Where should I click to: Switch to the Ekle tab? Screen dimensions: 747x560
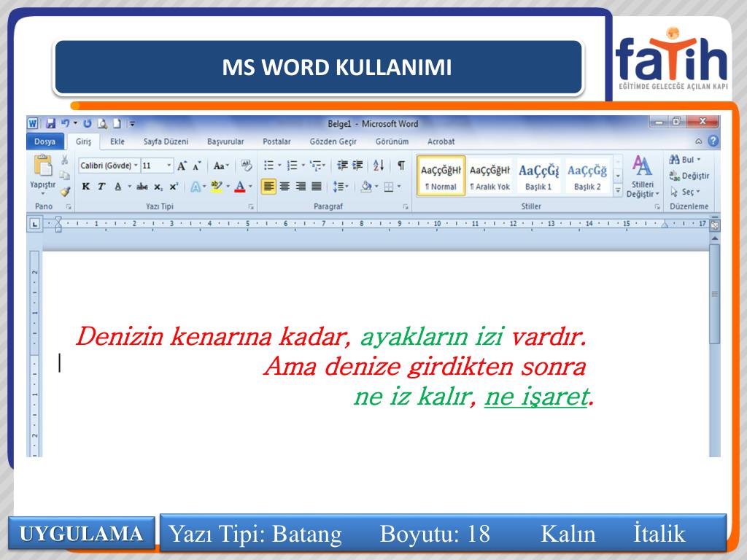pos(117,141)
